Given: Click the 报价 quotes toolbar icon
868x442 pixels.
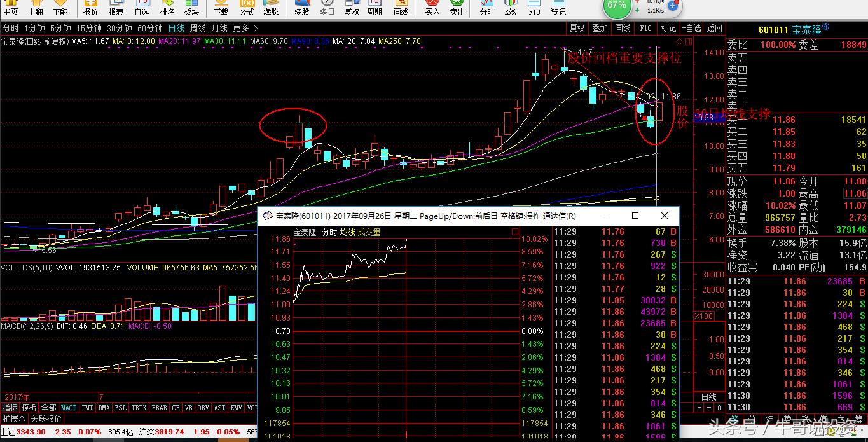Looking at the screenshot, I should pos(91,8).
